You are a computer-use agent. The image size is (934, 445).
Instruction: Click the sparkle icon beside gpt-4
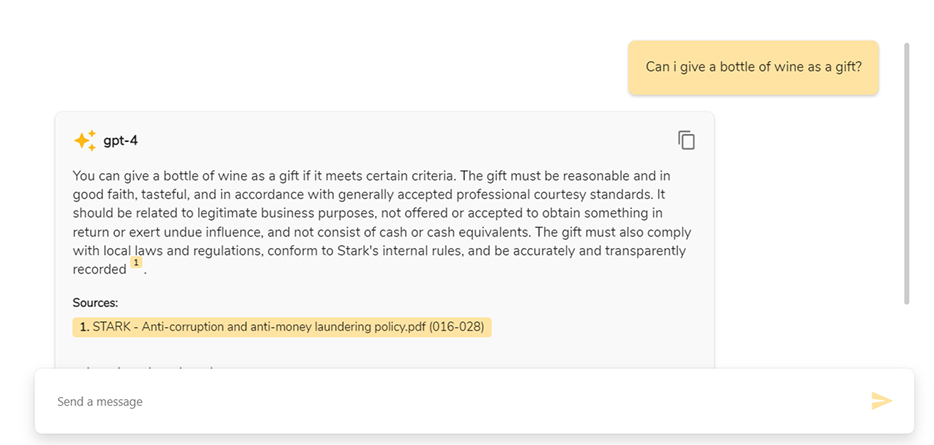(84, 141)
